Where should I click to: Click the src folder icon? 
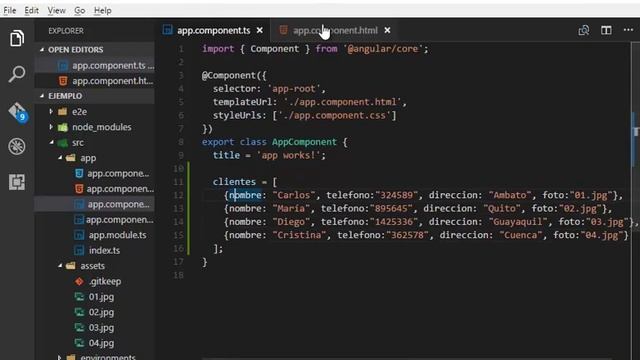pos(62,142)
